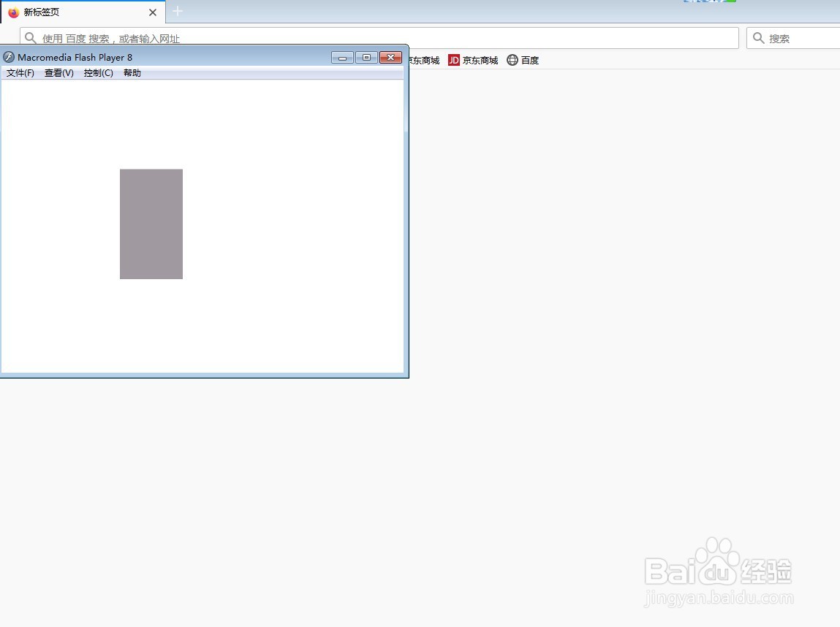Open the 京东商城 bookmark with the red JD icon

pyautogui.click(x=473, y=60)
